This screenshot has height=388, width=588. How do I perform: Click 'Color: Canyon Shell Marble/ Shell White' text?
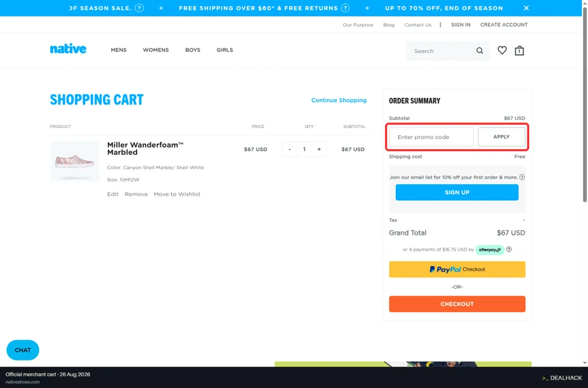(x=155, y=168)
